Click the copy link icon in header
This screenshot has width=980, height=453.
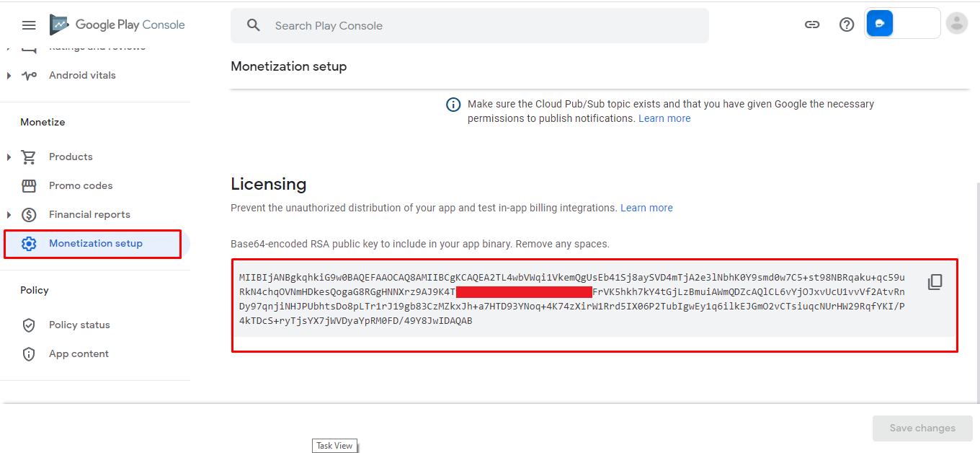pyautogui.click(x=812, y=25)
